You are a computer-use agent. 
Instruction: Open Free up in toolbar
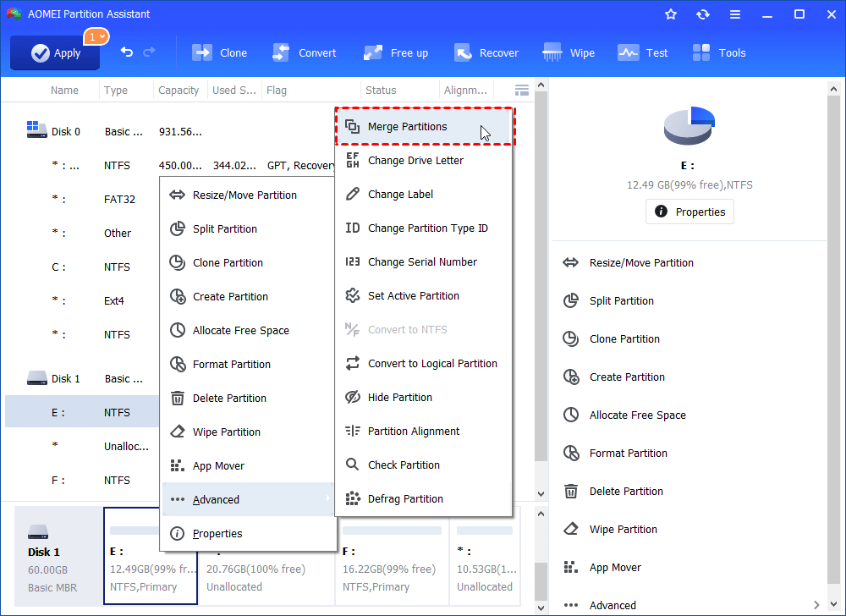click(x=395, y=52)
